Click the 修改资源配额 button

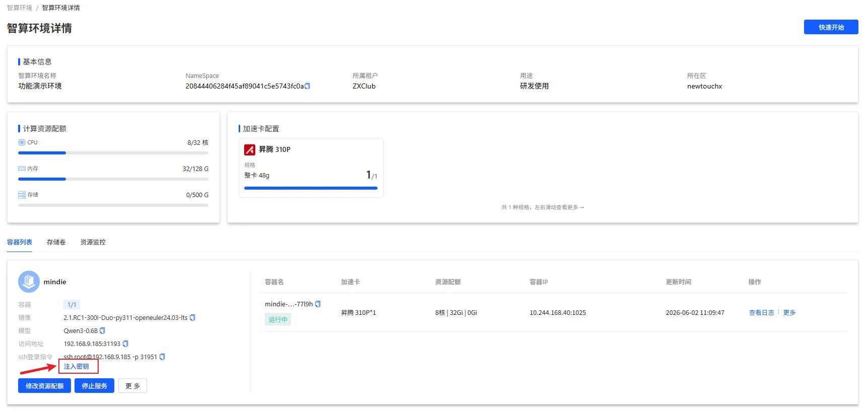[44, 386]
